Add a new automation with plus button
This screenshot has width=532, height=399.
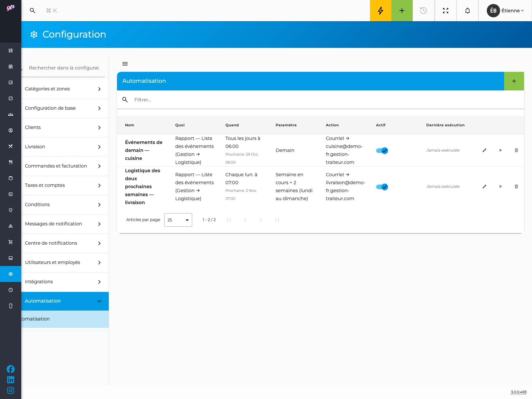tap(514, 81)
